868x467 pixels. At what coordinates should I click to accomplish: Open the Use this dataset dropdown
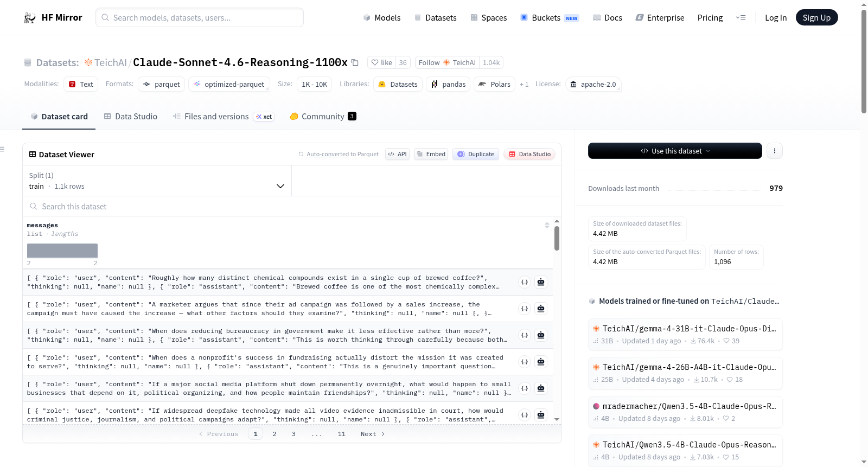pyautogui.click(x=675, y=151)
